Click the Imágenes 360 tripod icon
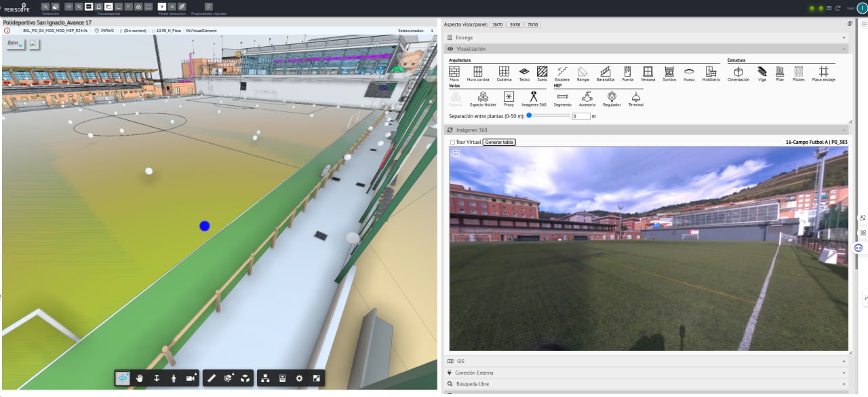 533,96
